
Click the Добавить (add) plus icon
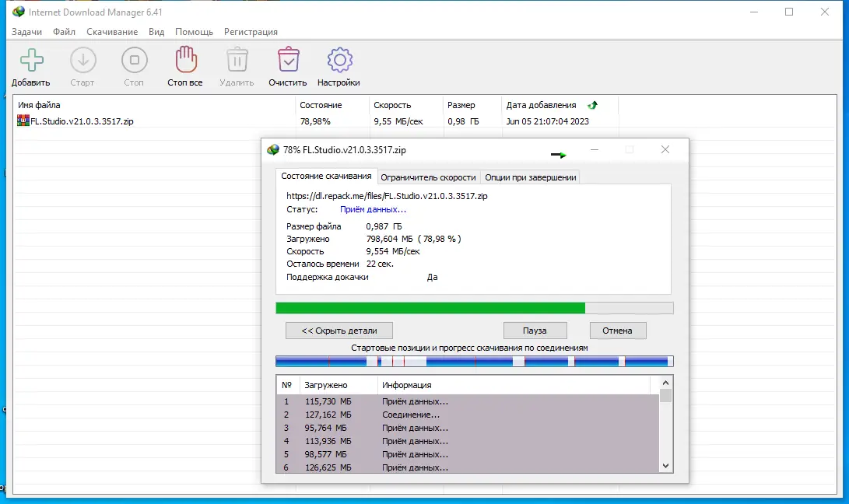click(x=31, y=60)
